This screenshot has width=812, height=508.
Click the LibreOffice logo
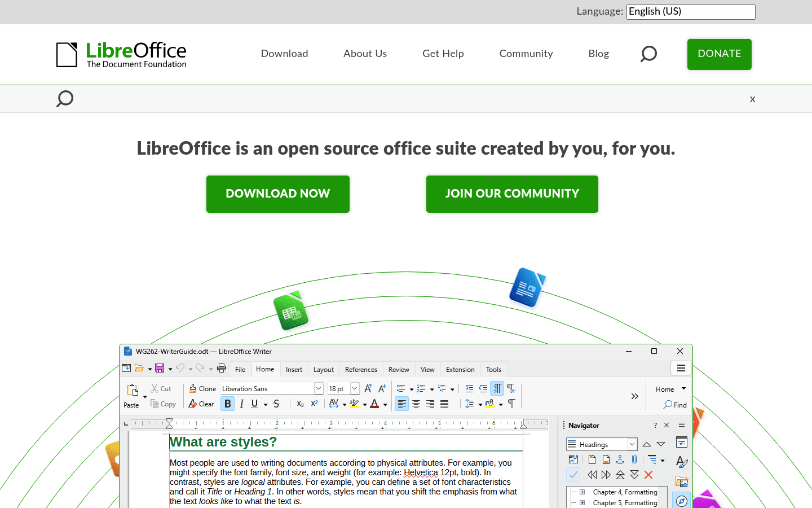pos(121,55)
